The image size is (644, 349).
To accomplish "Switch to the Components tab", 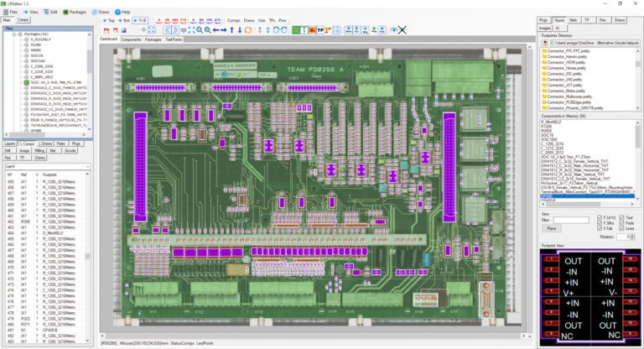I will [131, 39].
